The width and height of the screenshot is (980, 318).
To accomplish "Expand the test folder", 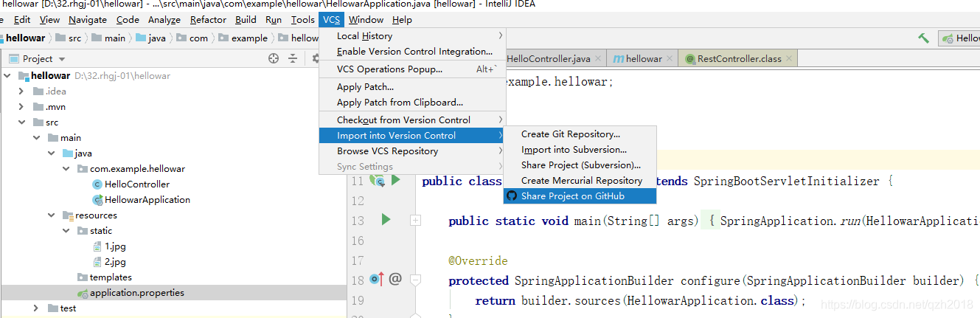I will (x=36, y=308).
